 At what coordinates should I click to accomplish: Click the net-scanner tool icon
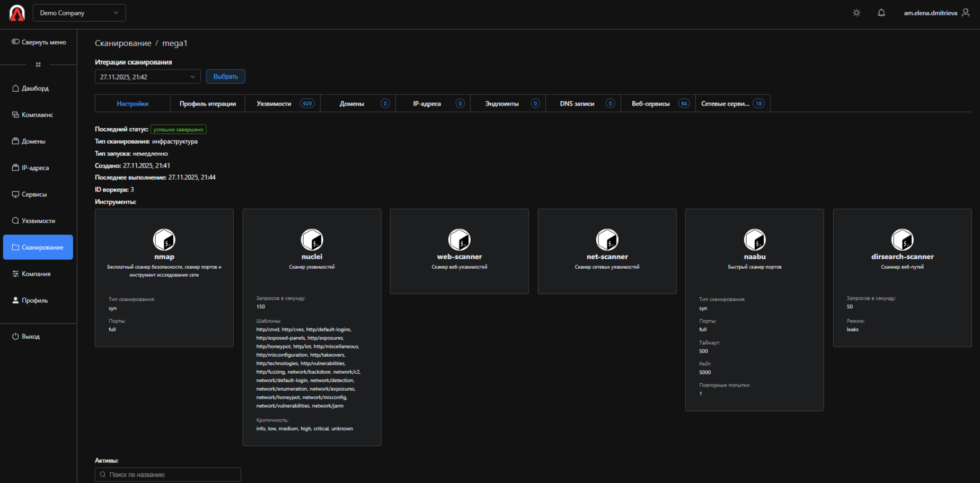(x=607, y=240)
